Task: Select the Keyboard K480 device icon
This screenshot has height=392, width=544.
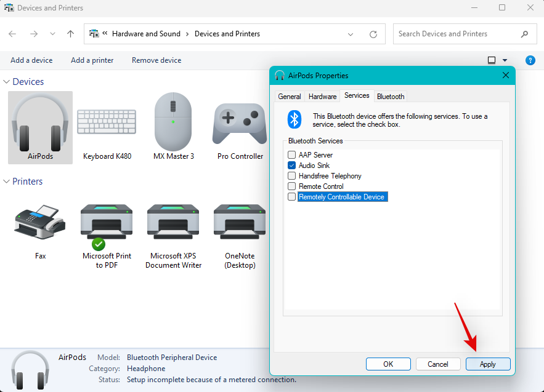Action: (107, 122)
